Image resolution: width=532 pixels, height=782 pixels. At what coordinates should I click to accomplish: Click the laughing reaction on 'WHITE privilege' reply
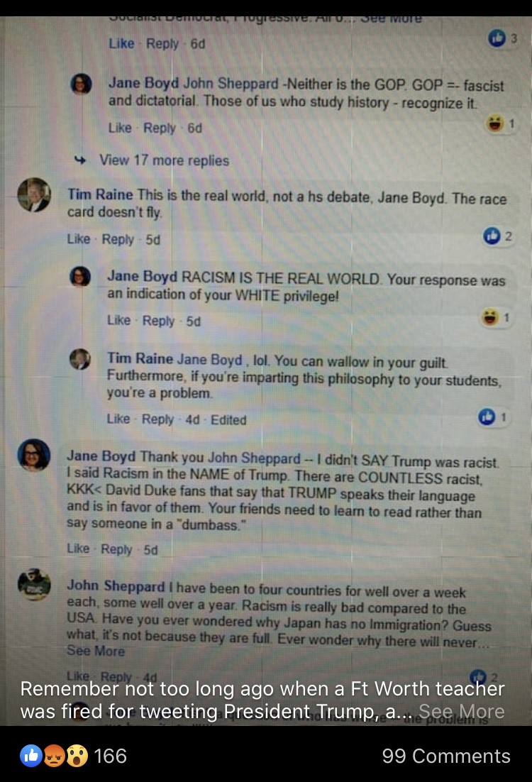pos(491,316)
